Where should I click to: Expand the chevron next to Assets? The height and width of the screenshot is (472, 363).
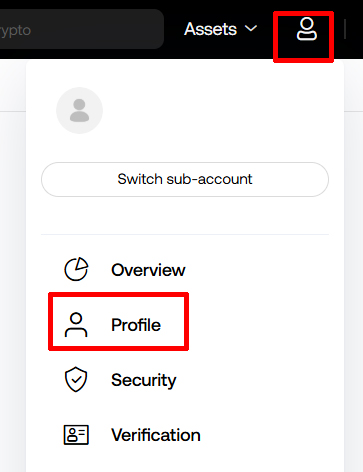251,29
